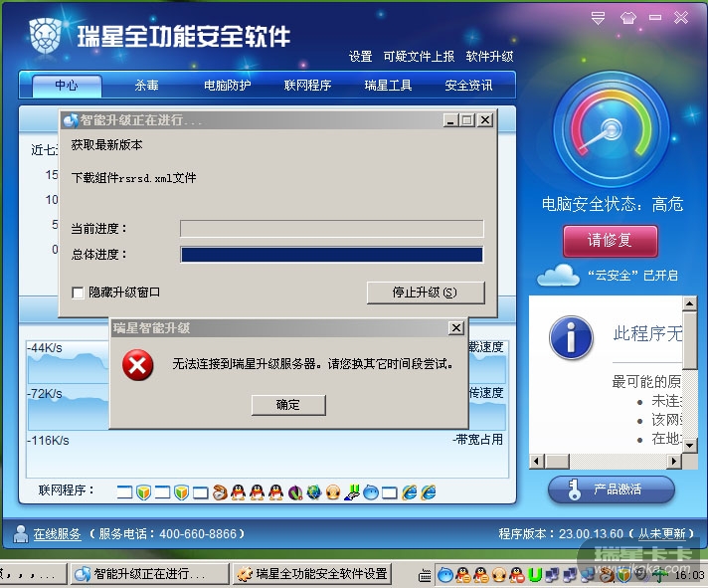Click the 程序版本:23.00.13.60 text
The image size is (708, 588).
(561, 534)
